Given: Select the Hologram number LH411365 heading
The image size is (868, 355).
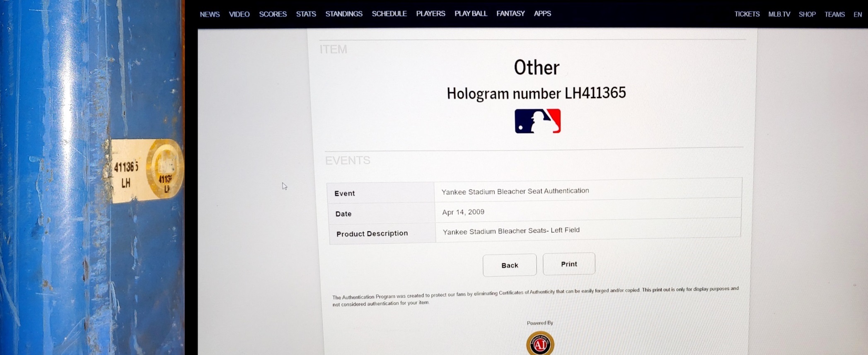Looking at the screenshot, I should click(536, 94).
